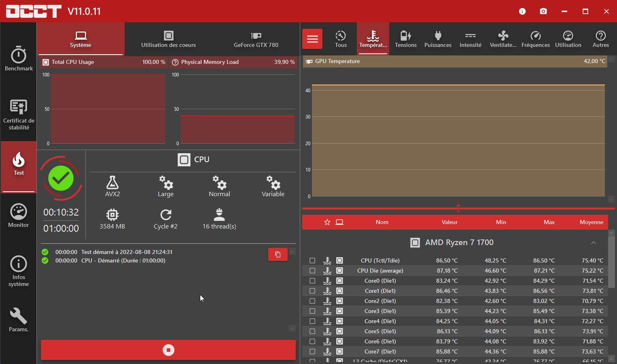Open Certificat de stabilité in the sidebar
Image resolution: width=617 pixels, height=364 pixels.
tap(19, 115)
